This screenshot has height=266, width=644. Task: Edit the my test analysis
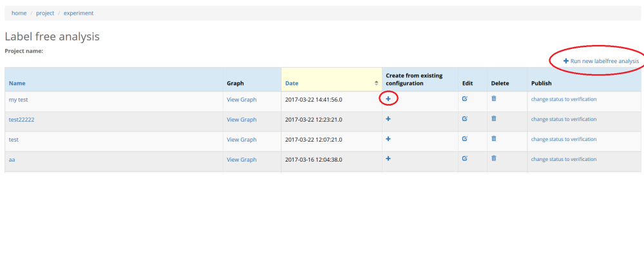(464, 99)
